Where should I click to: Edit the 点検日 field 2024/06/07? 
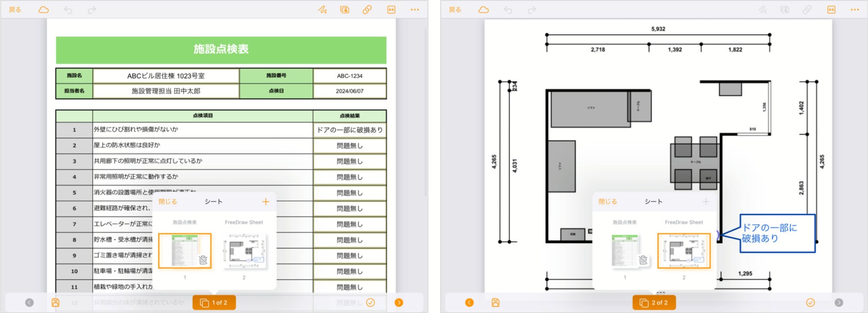[349, 91]
